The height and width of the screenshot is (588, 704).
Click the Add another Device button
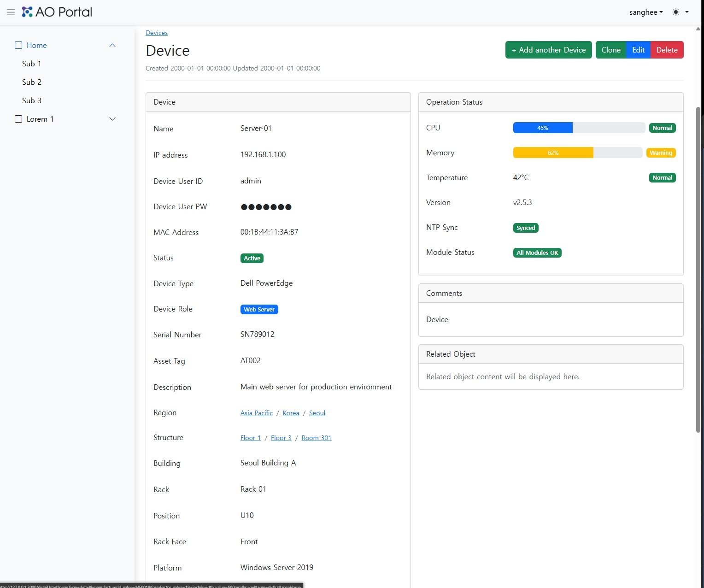point(549,50)
